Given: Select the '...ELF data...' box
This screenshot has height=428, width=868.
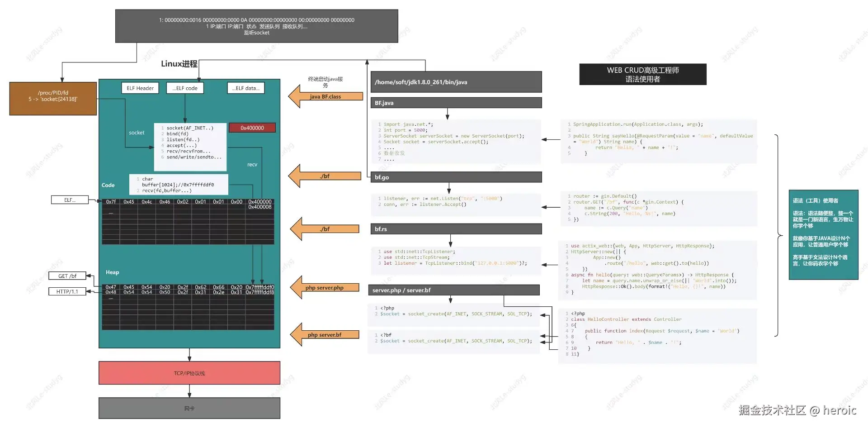Looking at the screenshot, I should 246,88.
